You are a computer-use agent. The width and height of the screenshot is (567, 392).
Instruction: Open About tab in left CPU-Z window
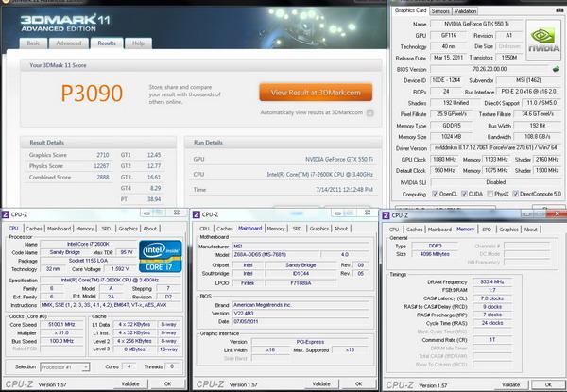(149, 229)
